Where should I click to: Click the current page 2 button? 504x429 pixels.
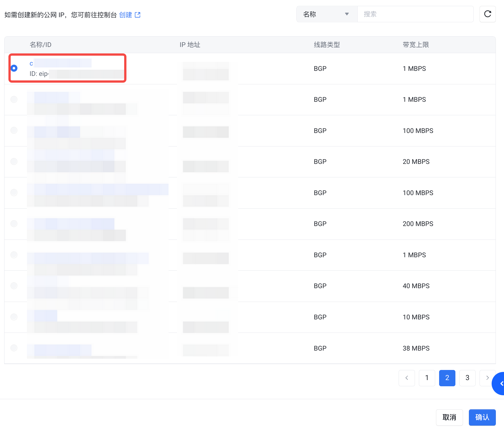click(x=447, y=378)
